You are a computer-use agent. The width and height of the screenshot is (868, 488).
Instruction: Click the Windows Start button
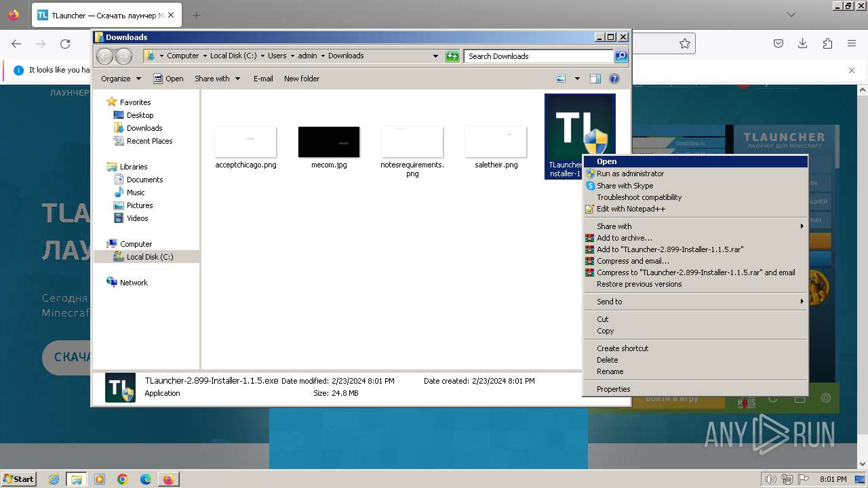point(19,479)
